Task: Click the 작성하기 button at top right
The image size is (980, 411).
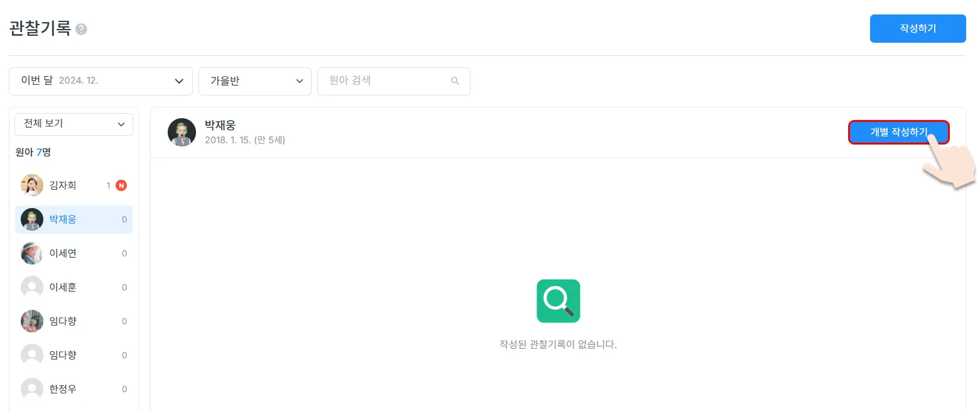Action: click(918, 28)
